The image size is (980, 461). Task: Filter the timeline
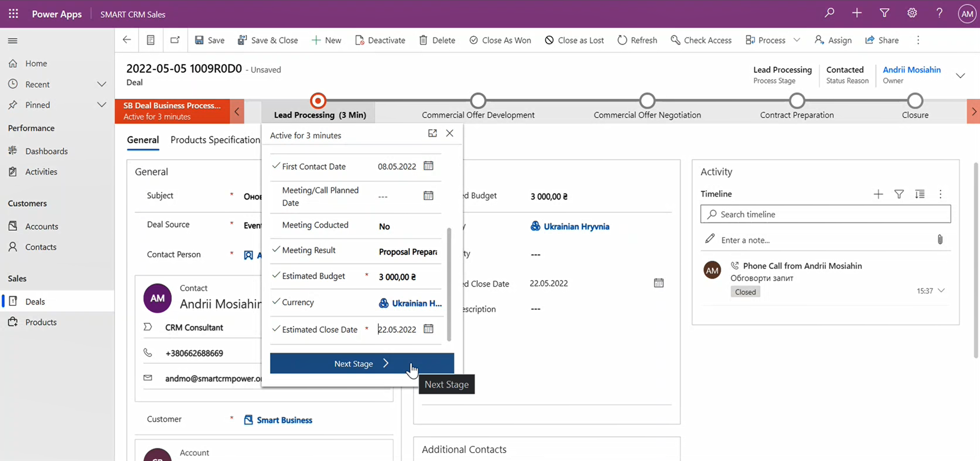(x=899, y=194)
